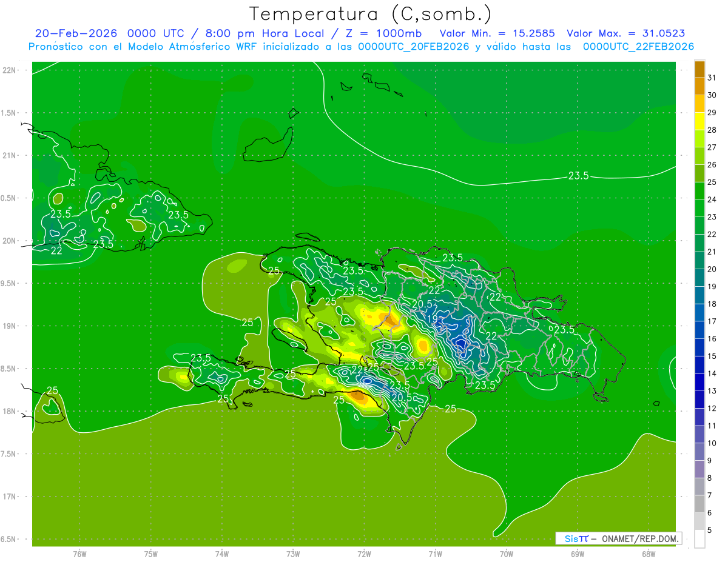Screen dimensions: 728x562
Task: Click the title 'Temperatura (C,somb.)'
Action: tap(370, 14)
